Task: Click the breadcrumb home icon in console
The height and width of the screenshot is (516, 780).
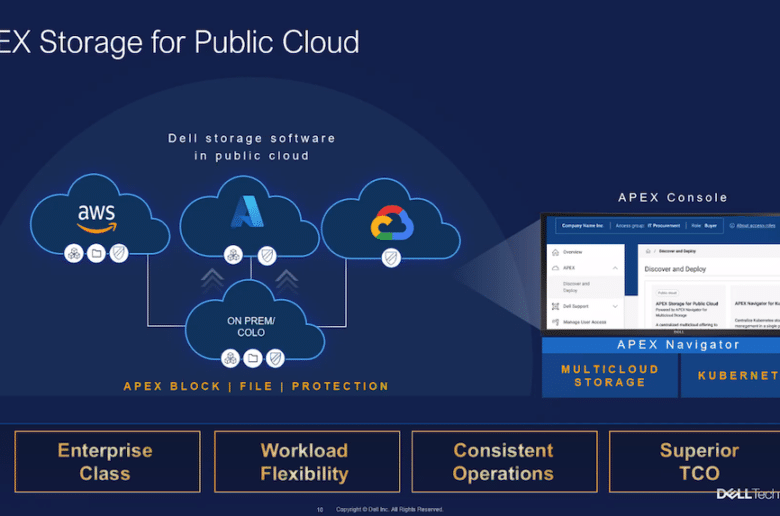Action: tap(648, 251)
